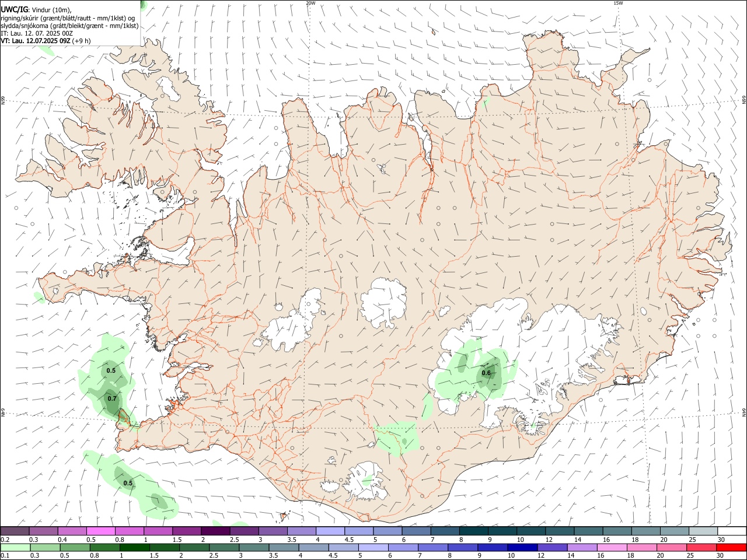Select the light pink swatch labeled 16 in the bottom legend
The width and height of the screenshot is (747, 560).
[612, 548]
